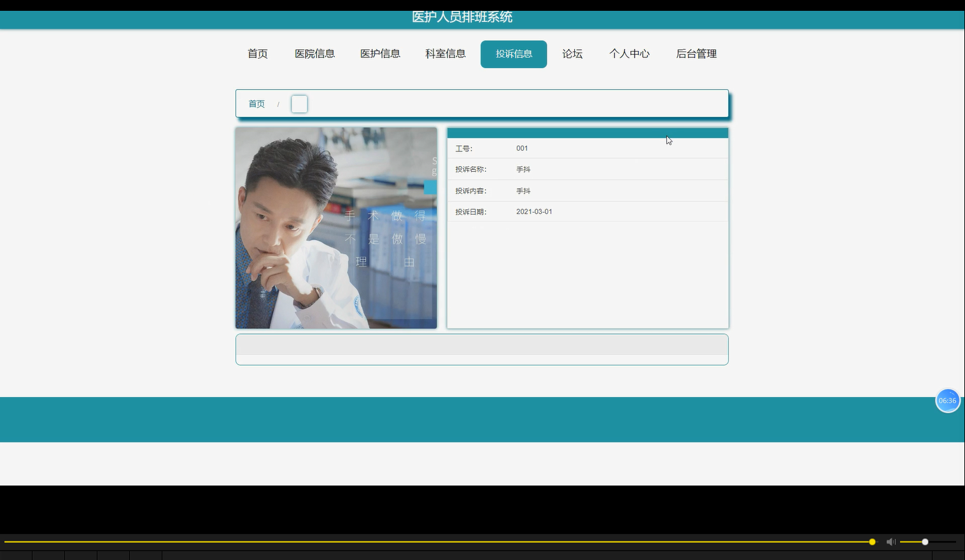Click the 医护人员排班系统 page title

click(462, 17)
